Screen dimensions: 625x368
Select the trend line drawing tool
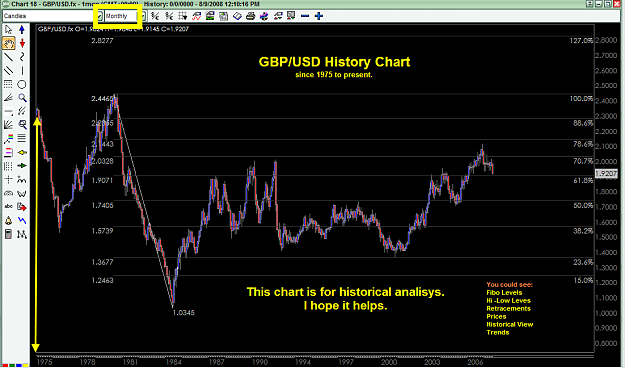8,57
